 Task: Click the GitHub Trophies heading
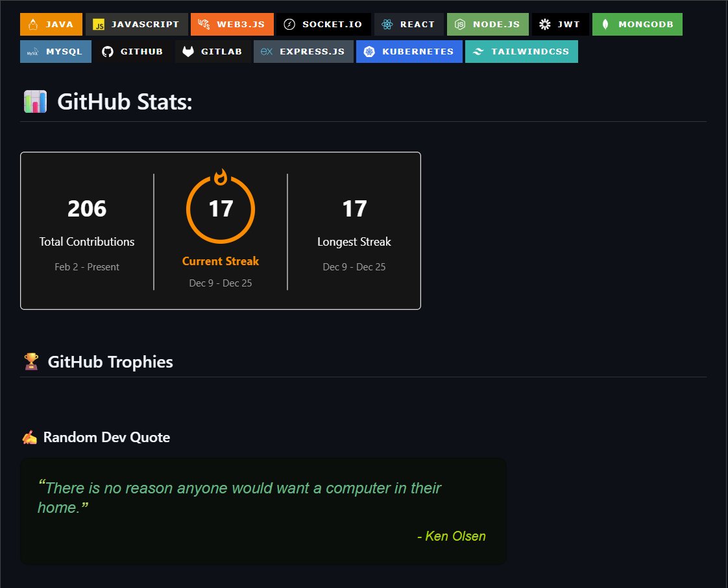pyautogui.click(x=110, y=362)
